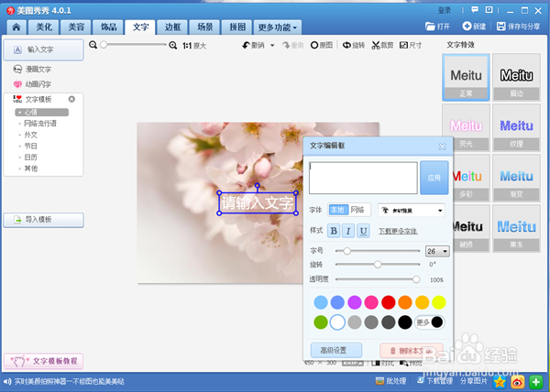The width and height of the screenshot is (550, 392).
Task: Click the 透明度 opacity slider handle
Action: click(x=416, y=279)
